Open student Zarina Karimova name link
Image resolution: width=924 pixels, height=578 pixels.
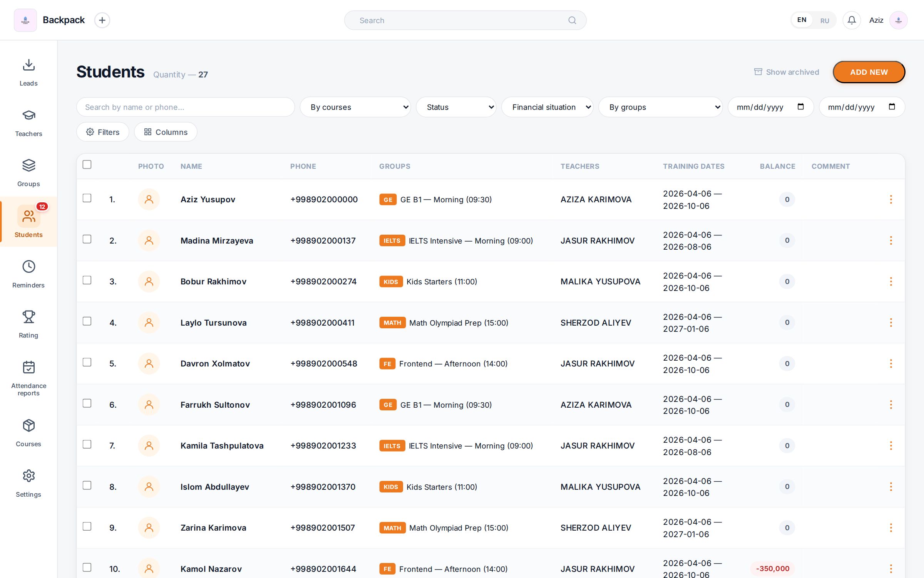213,528
